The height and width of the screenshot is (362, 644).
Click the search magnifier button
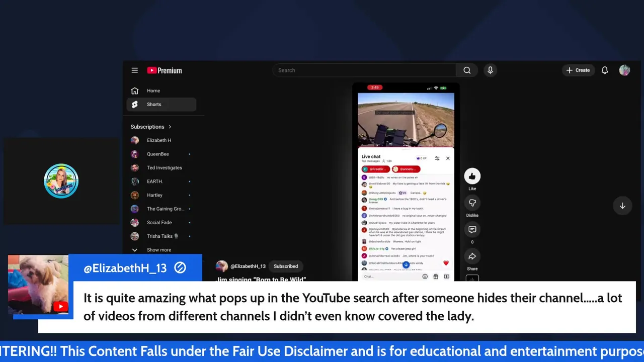(467, 70)
